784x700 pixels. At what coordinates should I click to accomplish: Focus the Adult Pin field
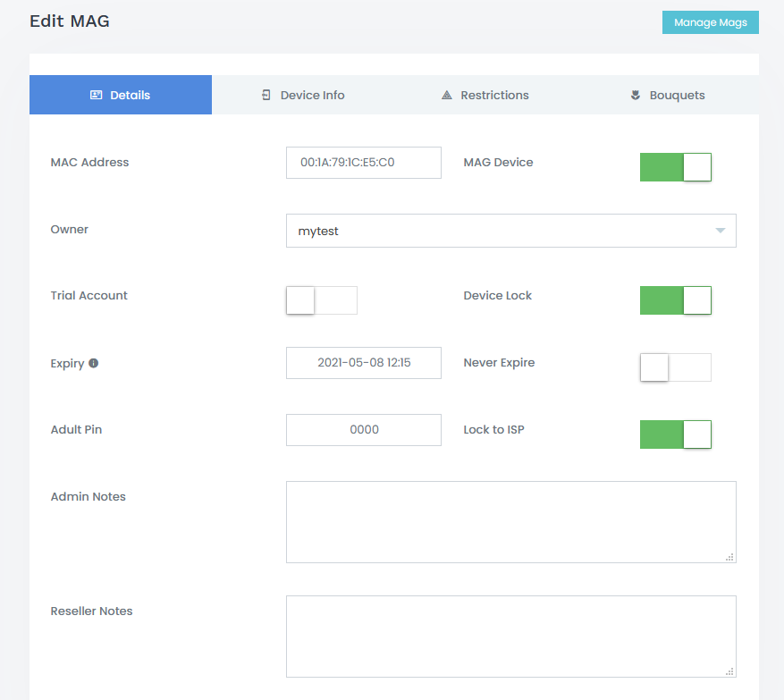pyautogui.click(x=363, y=430)
